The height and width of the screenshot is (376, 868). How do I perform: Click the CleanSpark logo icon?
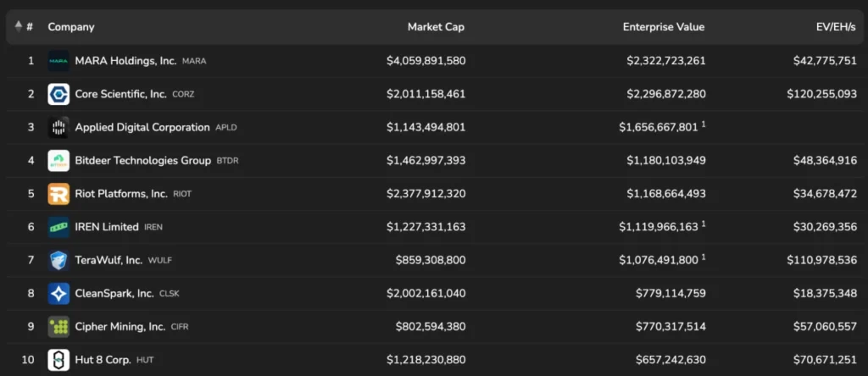[x=58, y=293]
